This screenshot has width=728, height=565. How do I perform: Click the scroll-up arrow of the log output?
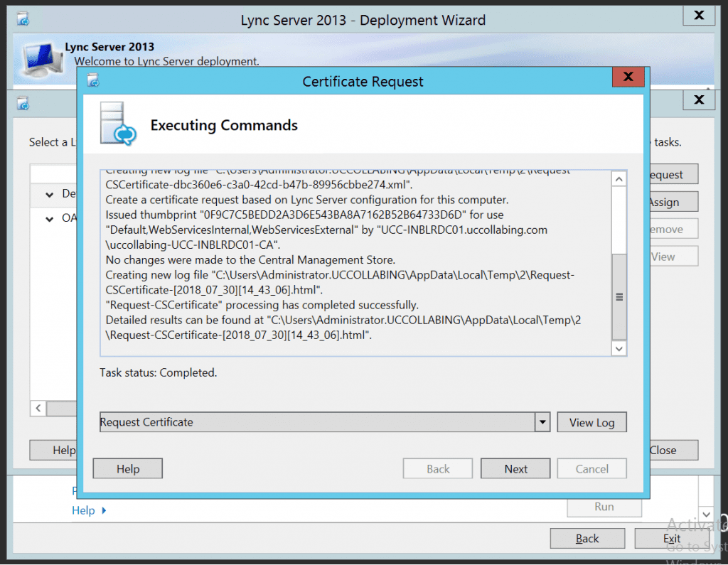(x=619, y=177)
